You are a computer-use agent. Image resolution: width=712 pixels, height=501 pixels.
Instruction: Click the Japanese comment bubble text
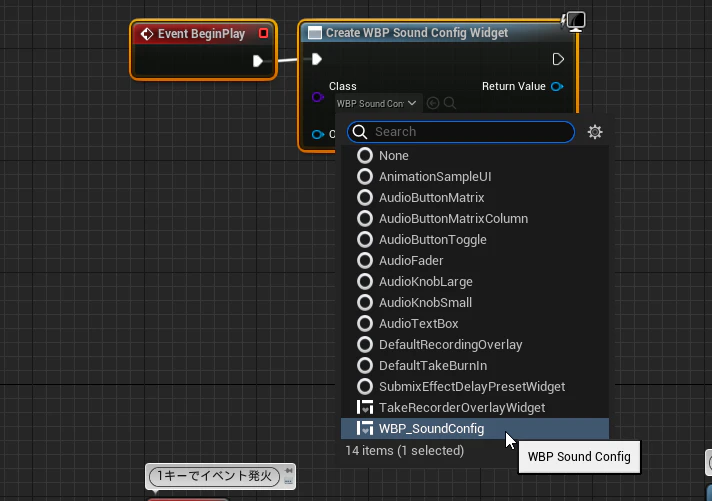(214, 476)
